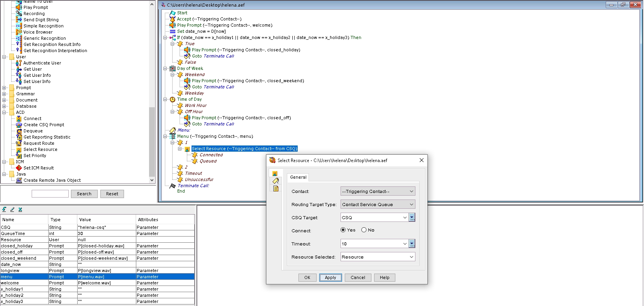Click the delete variable icon above table
This screenshot has height=306, width=644.
[20, 210]
